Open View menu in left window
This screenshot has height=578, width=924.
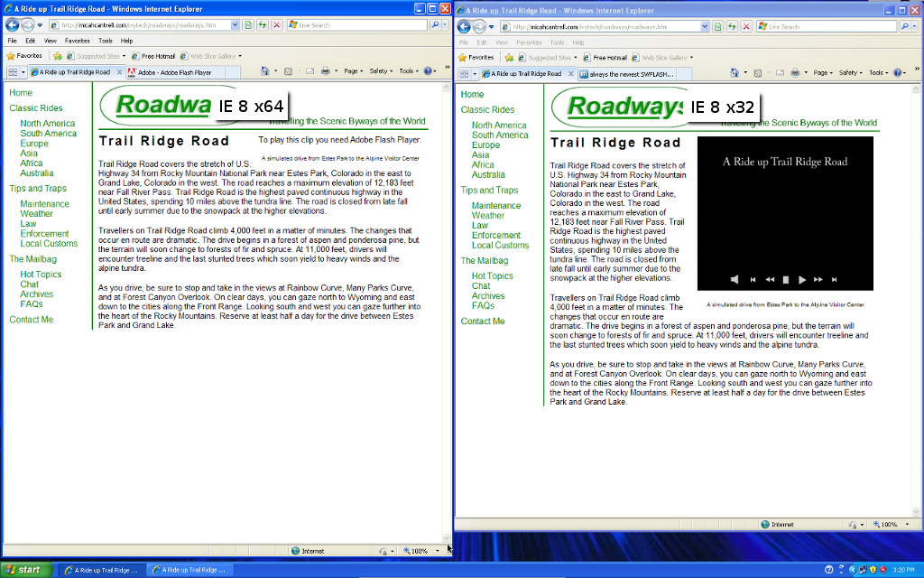tap(51, 41)
